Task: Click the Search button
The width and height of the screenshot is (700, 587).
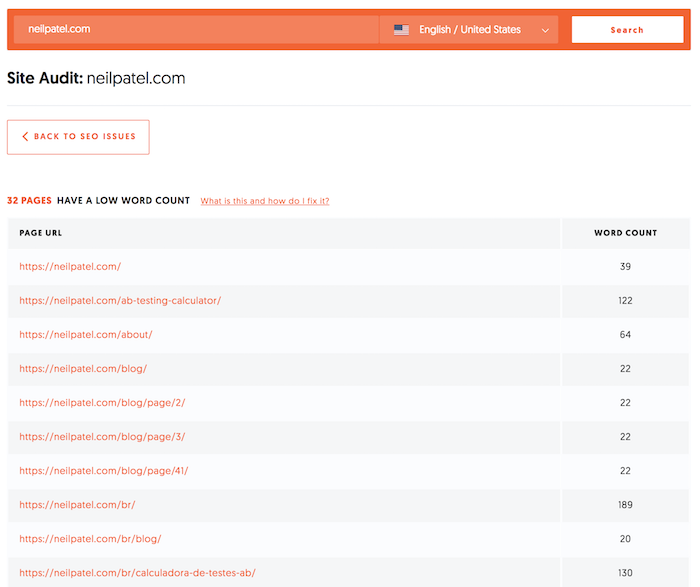Action: tap(627, 29)
